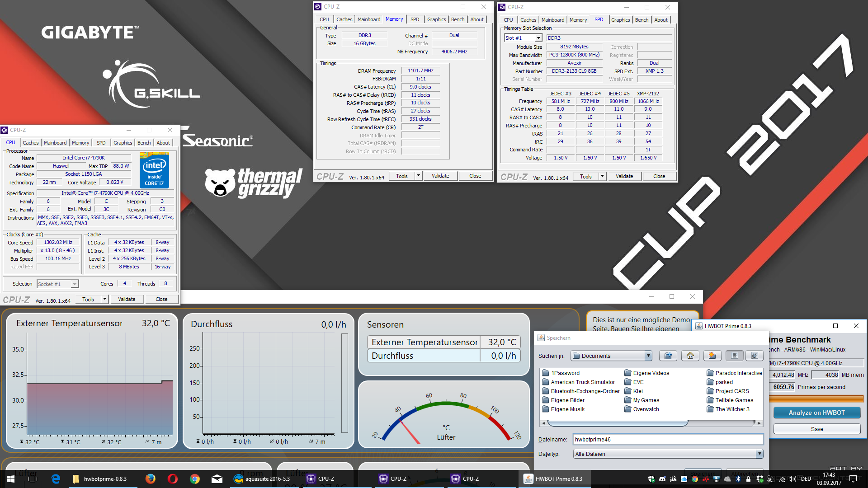Open the The Witcher 3 folder
This screenshot has height=488, width=868.
pos(728,409)
